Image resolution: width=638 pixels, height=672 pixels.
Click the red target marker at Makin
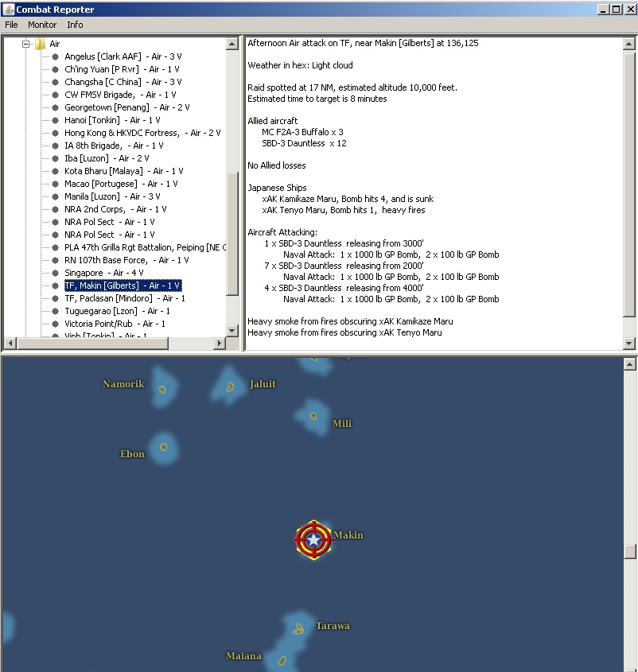tap(314, 540)
